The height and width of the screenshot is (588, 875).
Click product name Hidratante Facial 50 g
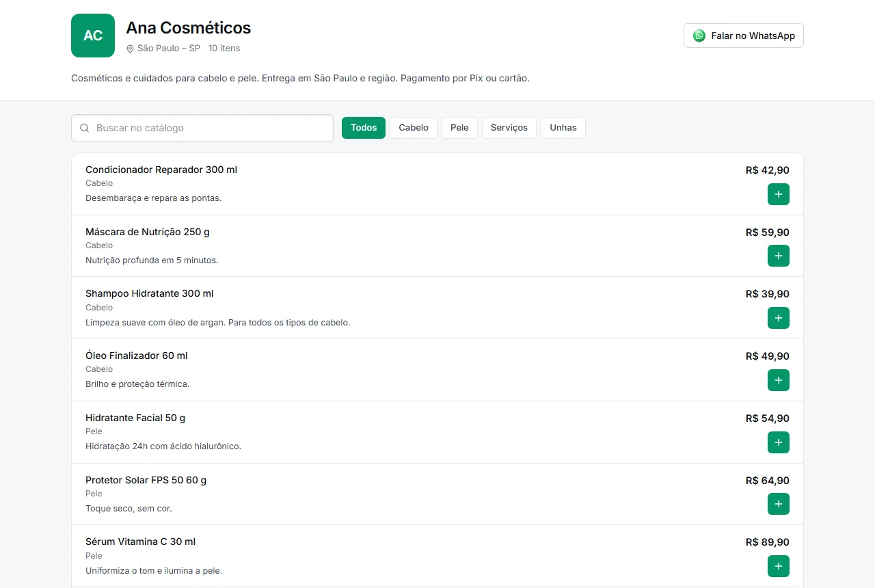coord(135,418)
